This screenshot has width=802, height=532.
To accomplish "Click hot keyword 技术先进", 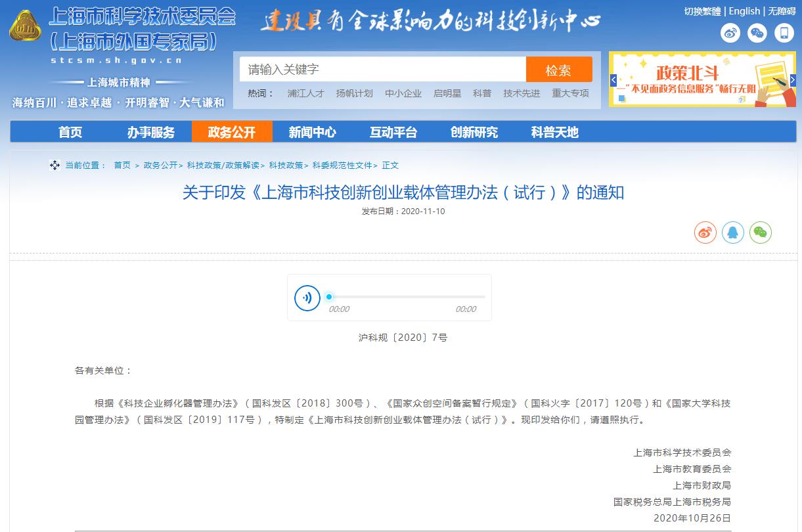I will pyautogui.click(x=522, y=93).
